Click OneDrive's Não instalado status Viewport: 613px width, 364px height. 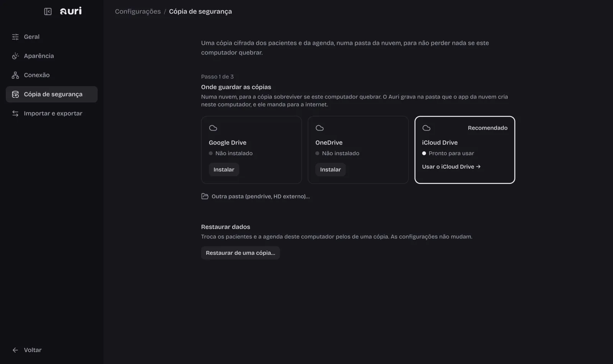coord(337,153)
